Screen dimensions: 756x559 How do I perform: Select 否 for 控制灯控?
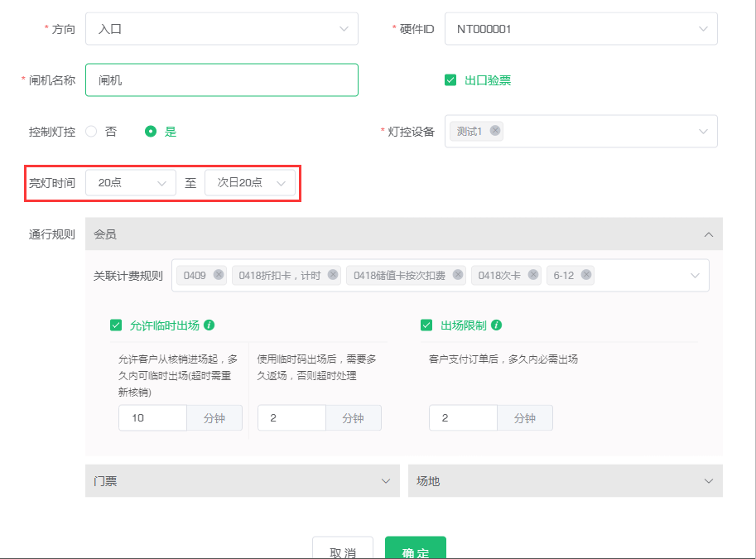91,131
